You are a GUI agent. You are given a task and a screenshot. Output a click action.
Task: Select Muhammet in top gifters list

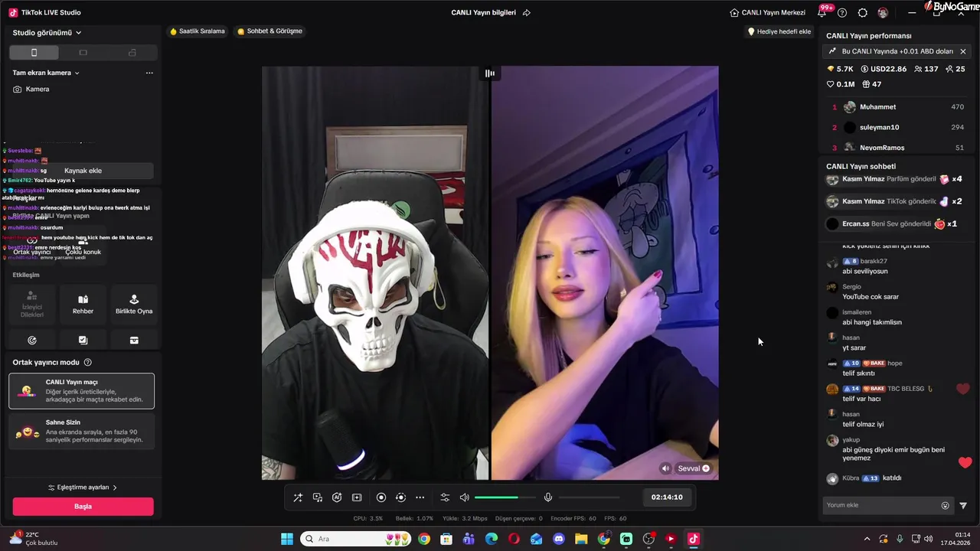tap(897, 107)
